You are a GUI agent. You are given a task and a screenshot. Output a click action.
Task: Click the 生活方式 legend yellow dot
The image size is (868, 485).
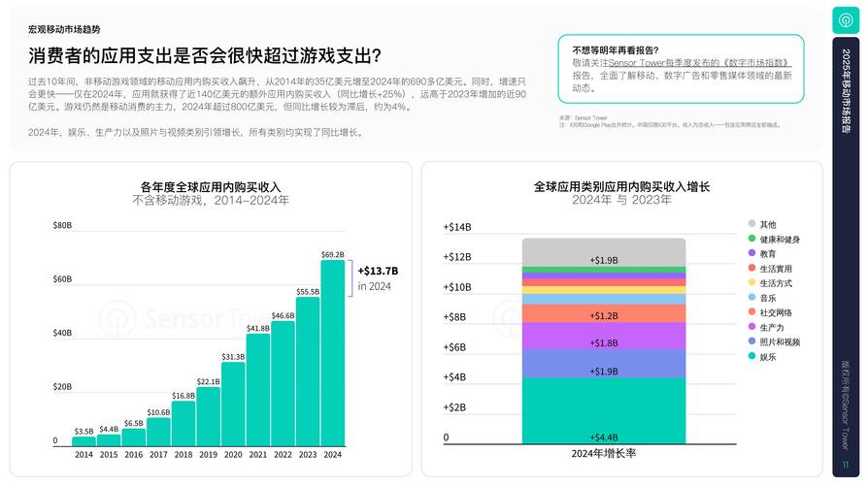tap(751, 283)
